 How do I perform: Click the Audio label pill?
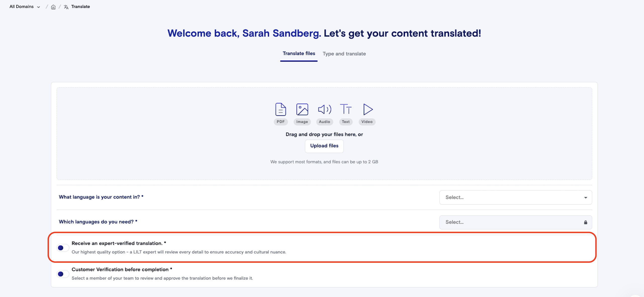[x=324, y=122]
